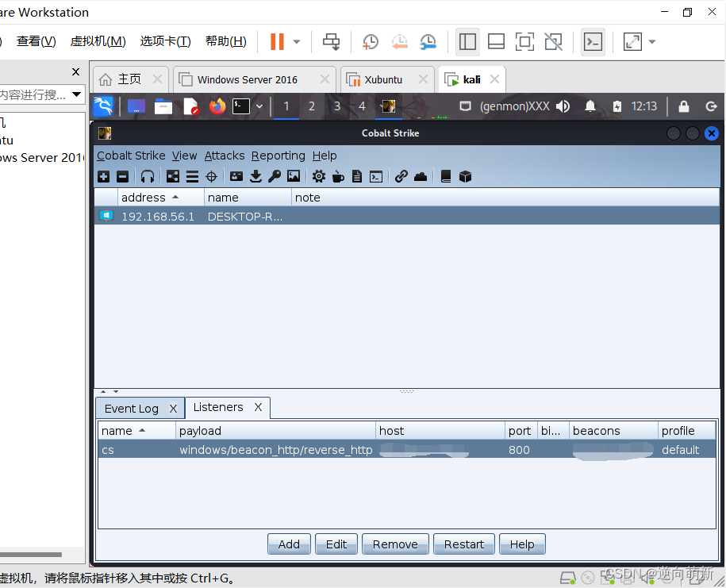
Task: Open the Reporting menu
Action: coord(278,156)
